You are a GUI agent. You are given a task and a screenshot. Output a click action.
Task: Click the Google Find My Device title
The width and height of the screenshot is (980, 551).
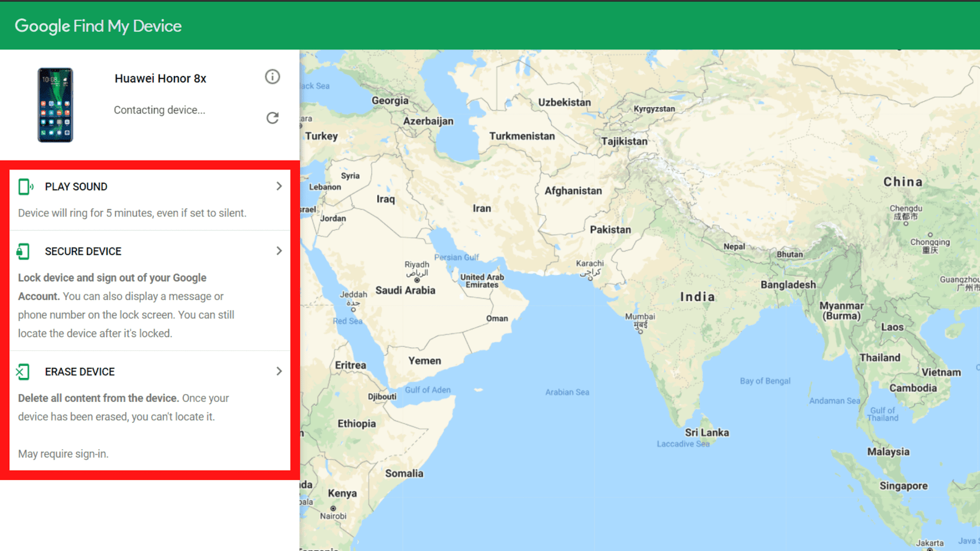tap(98, 26)
